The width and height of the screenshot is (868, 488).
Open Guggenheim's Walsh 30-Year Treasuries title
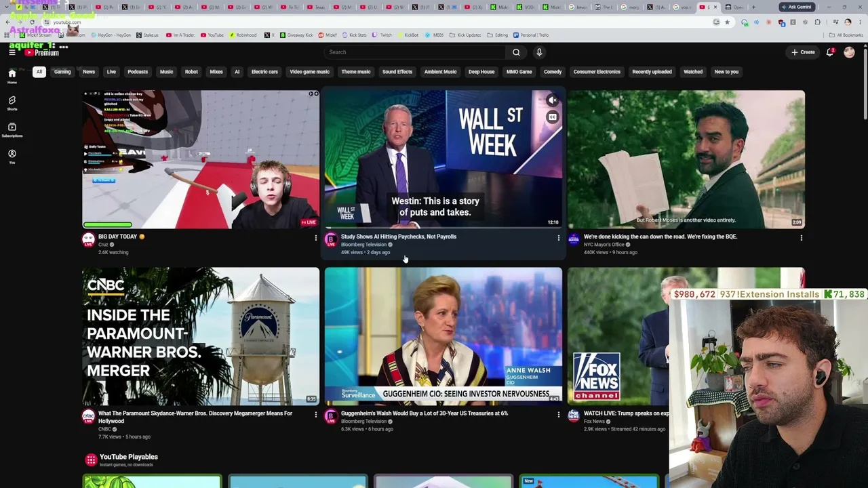click(x=425, y=413)
